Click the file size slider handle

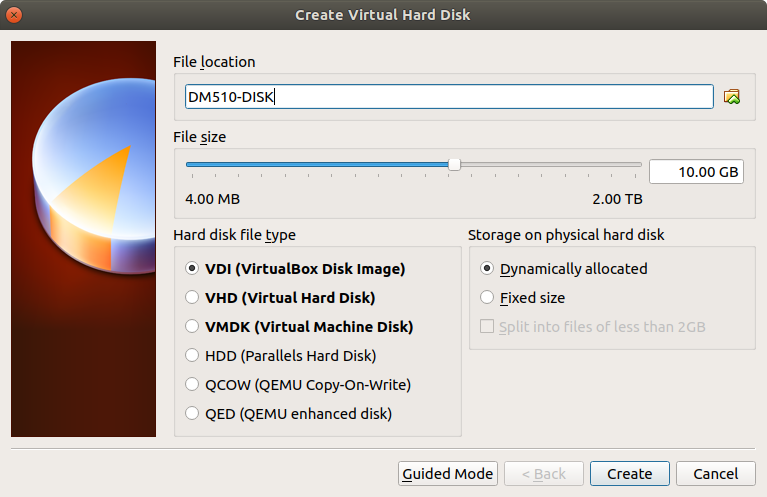pos(454,165)
